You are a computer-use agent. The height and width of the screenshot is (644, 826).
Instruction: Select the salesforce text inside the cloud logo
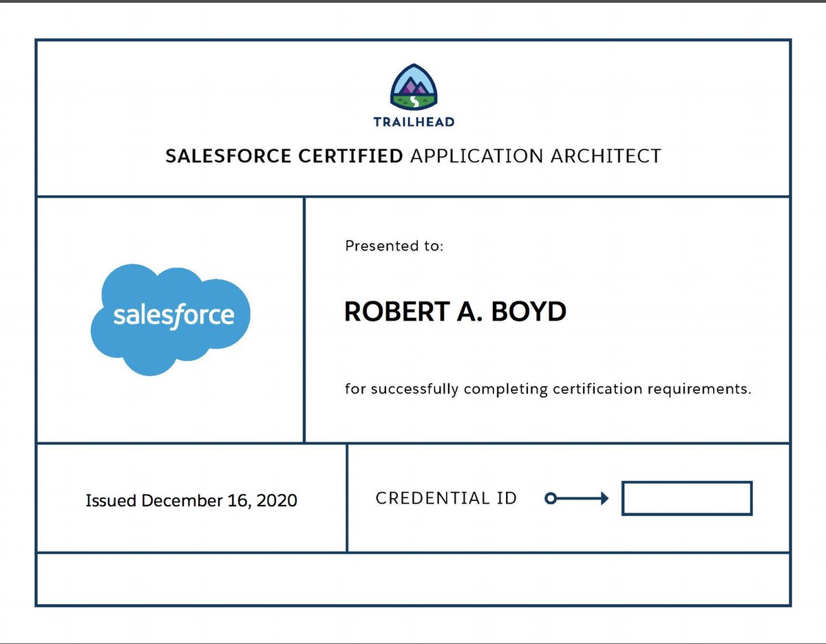173,316
